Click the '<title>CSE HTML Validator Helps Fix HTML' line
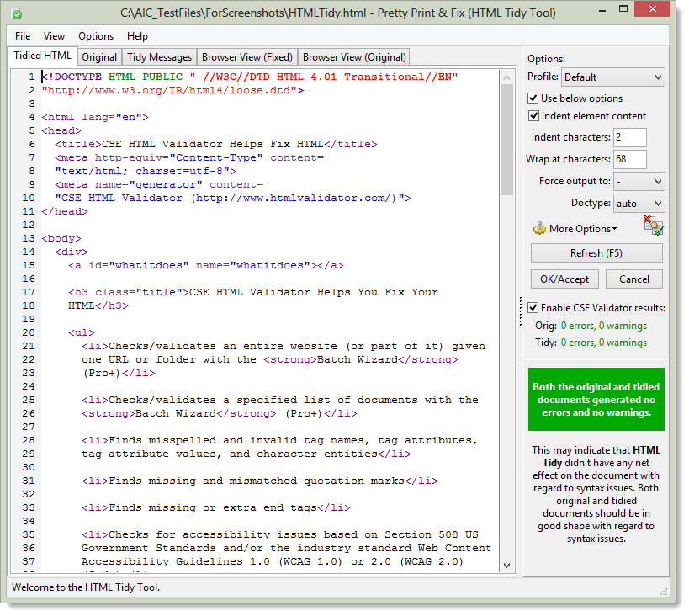689x616 pixels. click(215, 144)
